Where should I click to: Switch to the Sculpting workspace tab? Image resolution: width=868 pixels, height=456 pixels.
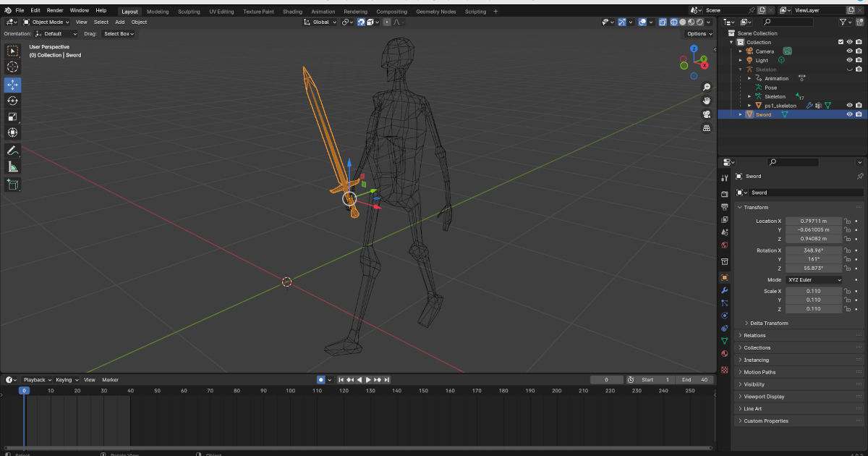click(x=188, y=12)
